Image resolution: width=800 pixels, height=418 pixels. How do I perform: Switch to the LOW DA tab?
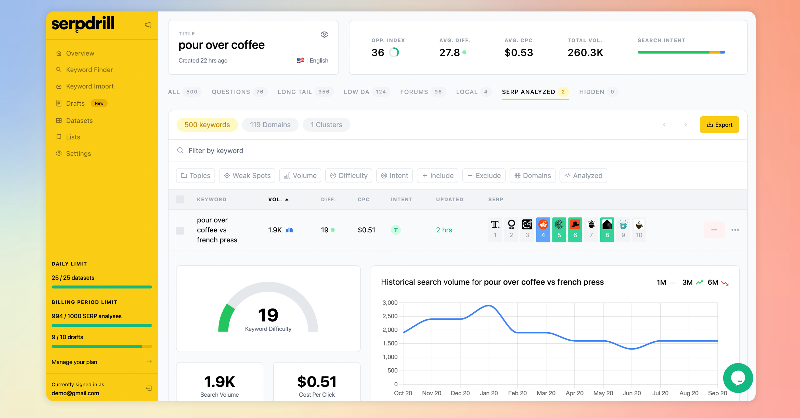pos(366,92)
